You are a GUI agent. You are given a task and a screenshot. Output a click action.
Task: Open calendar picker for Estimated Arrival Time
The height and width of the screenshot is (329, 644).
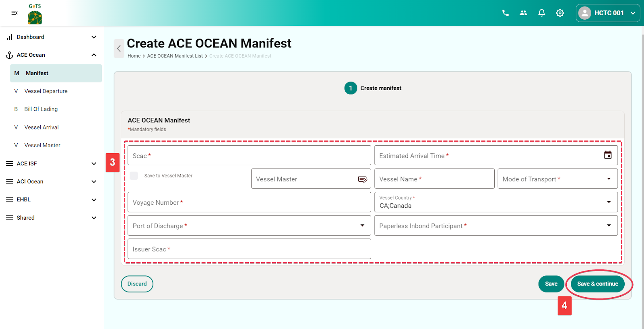(608, 155)
